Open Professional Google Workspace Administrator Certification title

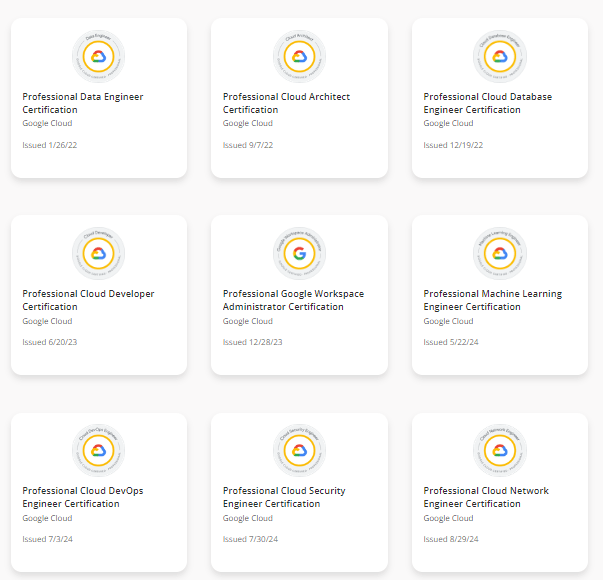(293, 300)
